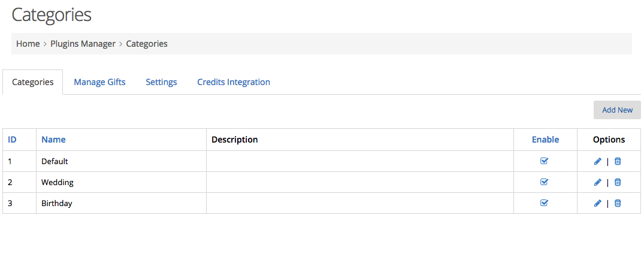Click the Add New button

pos(617,110)
